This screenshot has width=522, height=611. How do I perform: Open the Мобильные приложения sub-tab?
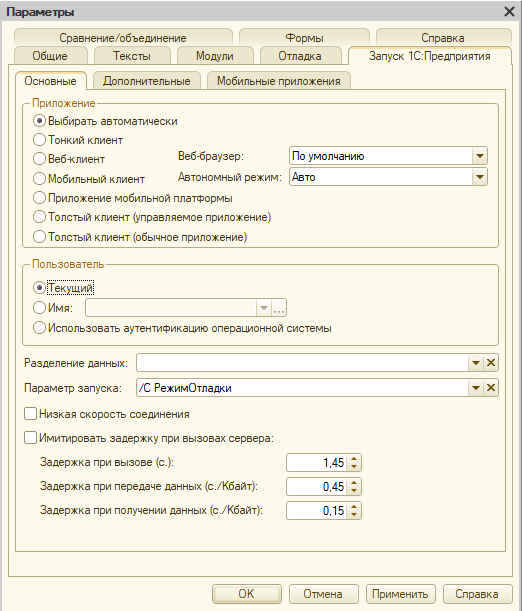[x=279, y=81]
